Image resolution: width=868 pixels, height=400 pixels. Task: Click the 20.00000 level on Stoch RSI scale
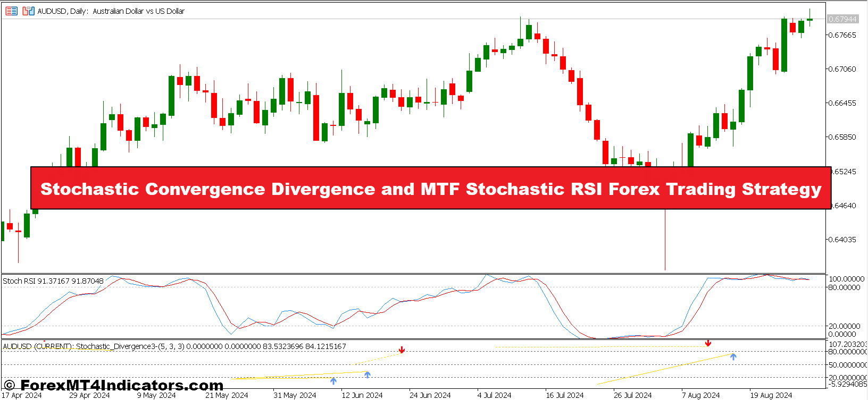click(844, 326)
